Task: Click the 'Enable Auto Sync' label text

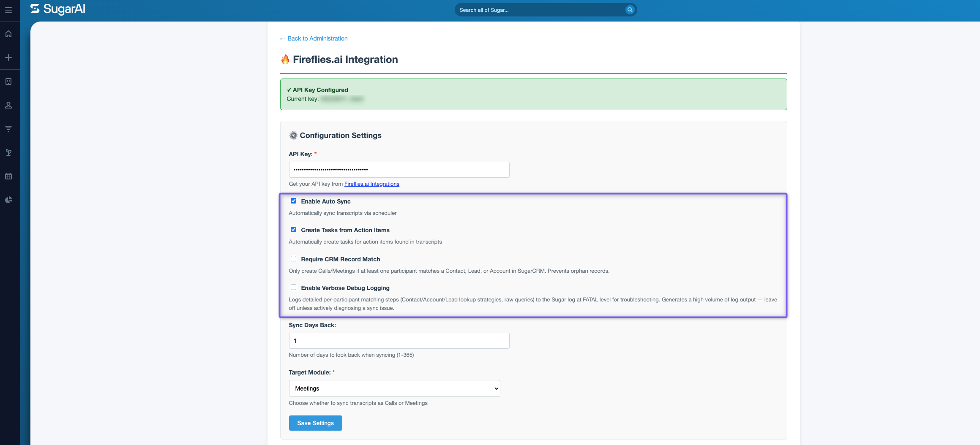Action: (x=325, y=201)
